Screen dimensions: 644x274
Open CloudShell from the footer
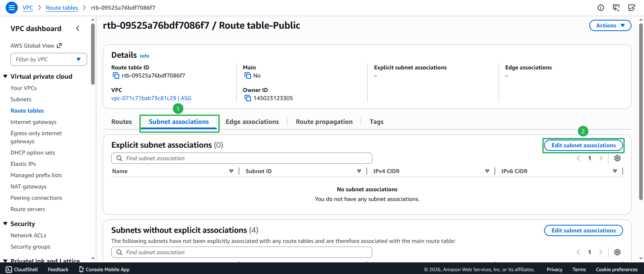tap(22, 269)
